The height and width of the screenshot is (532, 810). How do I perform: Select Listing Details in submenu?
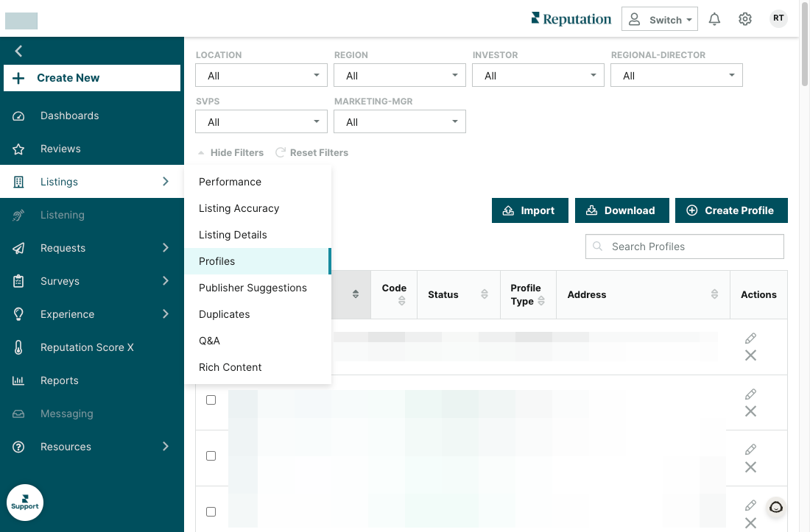[x=257, y=235]
